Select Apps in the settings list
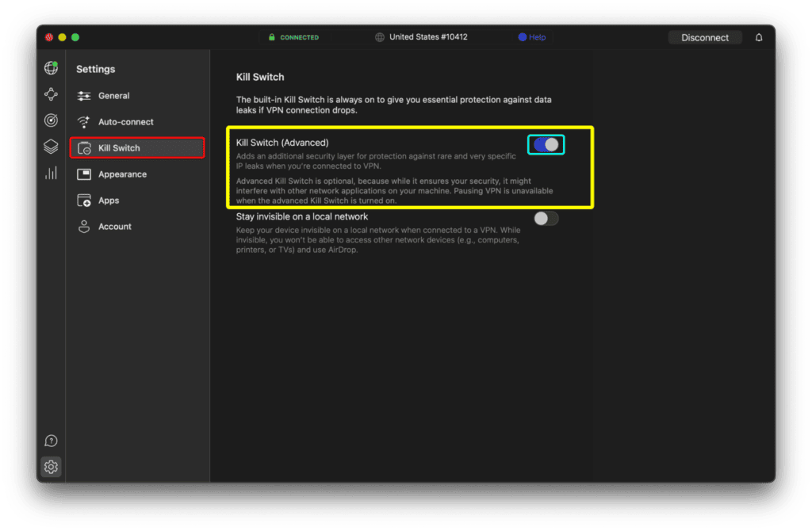The image size is (812, 531). [107, 200]
